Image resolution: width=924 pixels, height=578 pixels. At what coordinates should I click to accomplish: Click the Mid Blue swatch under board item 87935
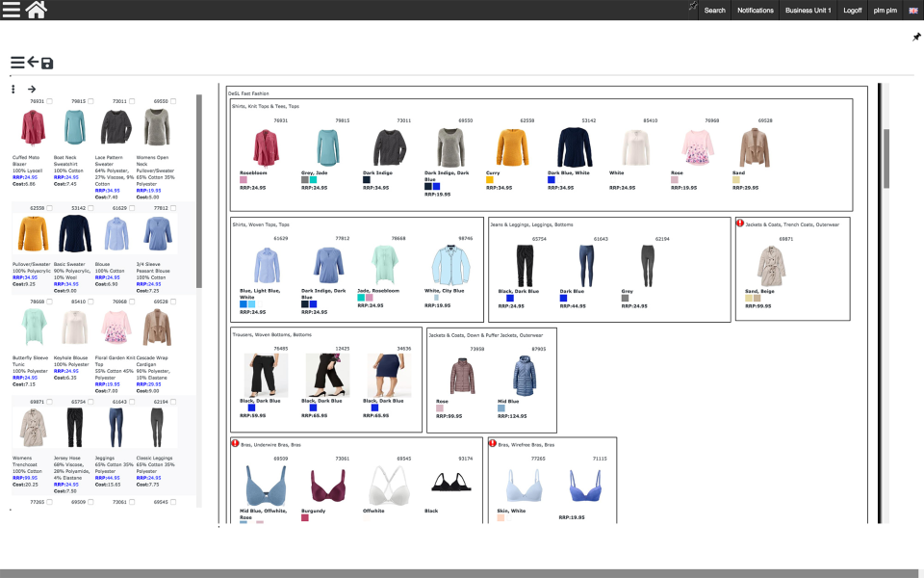501,408
